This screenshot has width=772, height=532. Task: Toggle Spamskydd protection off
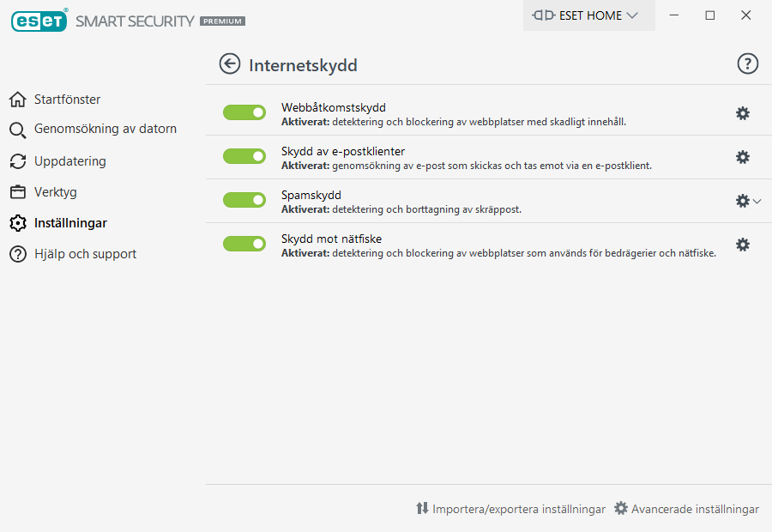point(244,200)
